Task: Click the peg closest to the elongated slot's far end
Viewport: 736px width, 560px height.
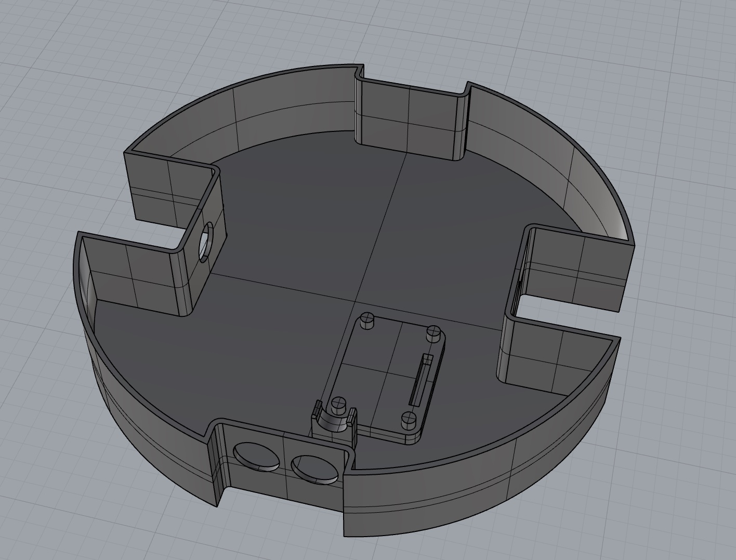Action: [x=433, y=334]
